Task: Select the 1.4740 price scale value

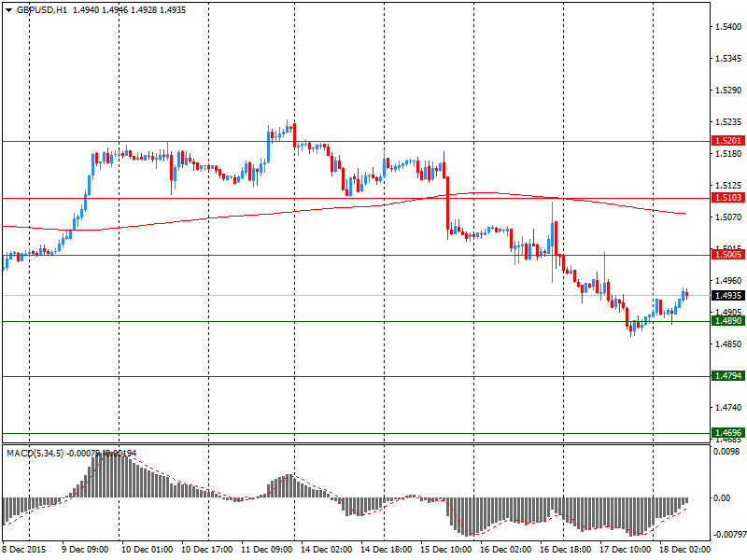Action: point(729,407)
